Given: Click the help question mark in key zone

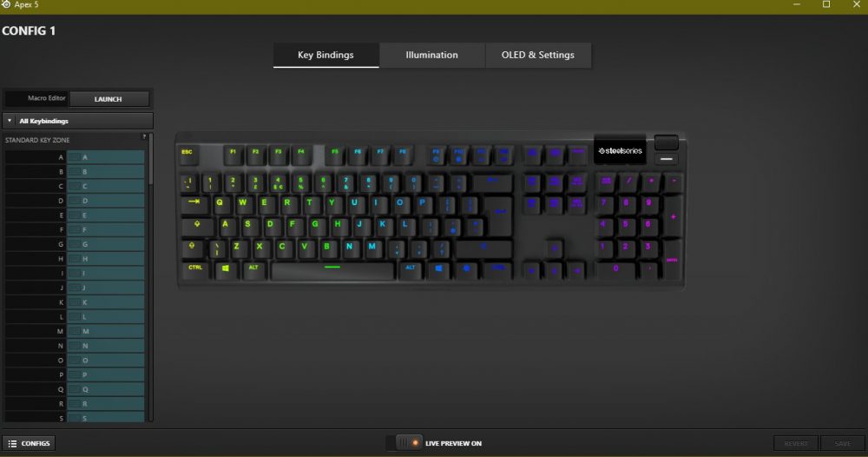Looking at the screenshot, I should (144, 136).
